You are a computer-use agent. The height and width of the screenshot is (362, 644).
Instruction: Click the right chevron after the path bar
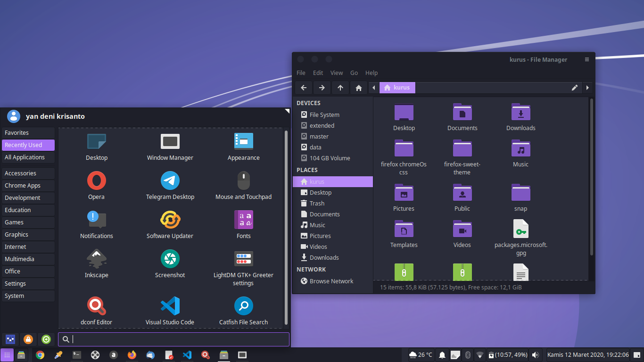[x=587, y=87]
